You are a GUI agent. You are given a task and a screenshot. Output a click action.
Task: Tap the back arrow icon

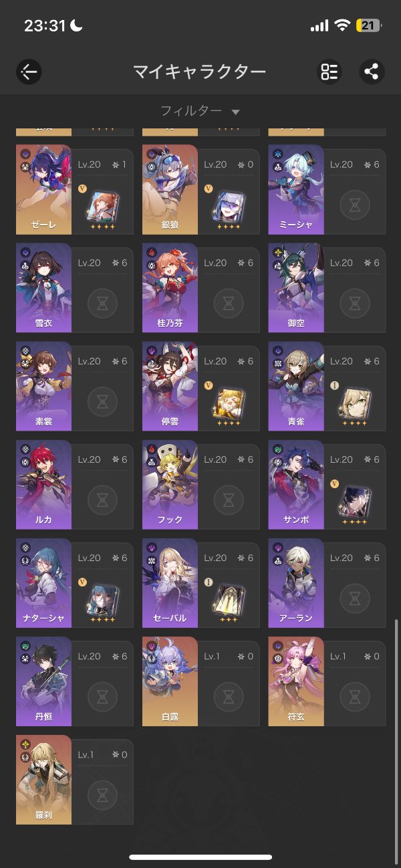coord(29,72)
